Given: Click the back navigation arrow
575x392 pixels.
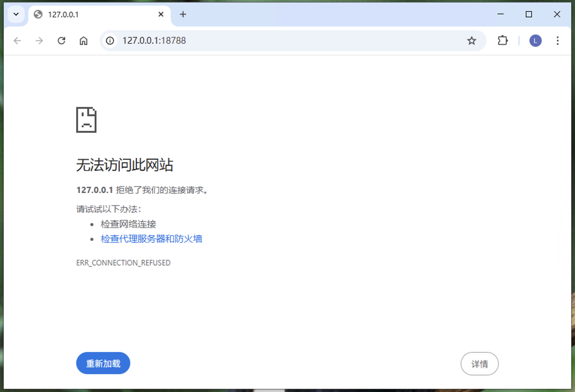Looking at the screenshot, I should [18, 41].
